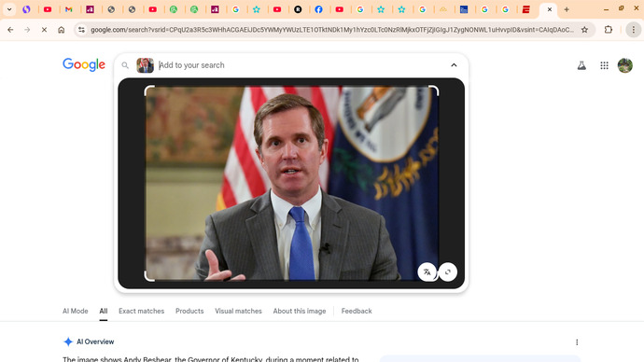Click the Feedback link
This screenshot has height=362, width=644.
click(357, 311)
